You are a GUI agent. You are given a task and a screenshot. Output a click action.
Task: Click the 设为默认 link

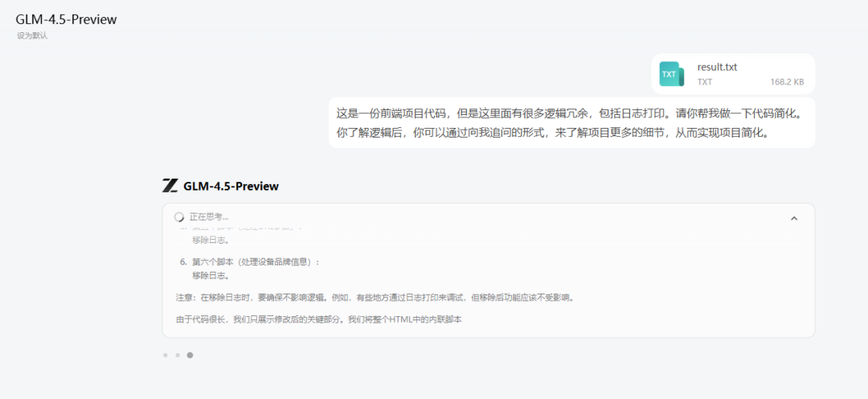32,36
